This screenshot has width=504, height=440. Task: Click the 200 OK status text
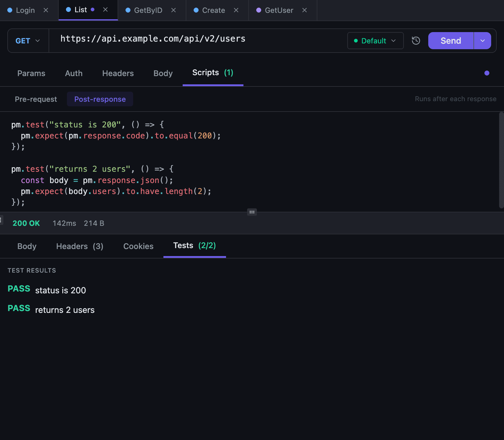tap(26, 223)
